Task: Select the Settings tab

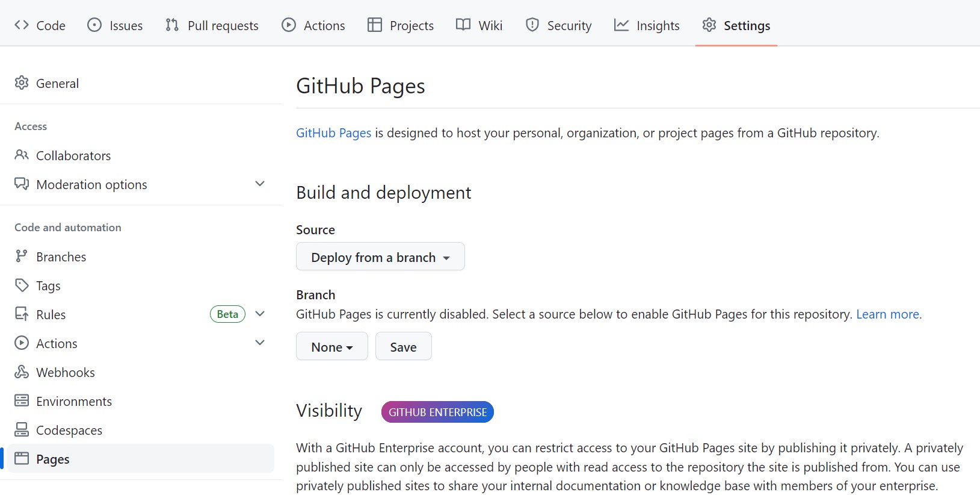Action: click(736, 25)
